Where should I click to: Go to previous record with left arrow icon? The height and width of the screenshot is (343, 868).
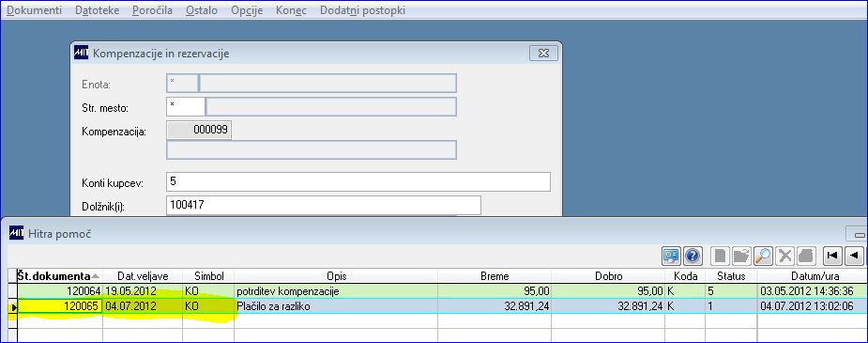854,256
